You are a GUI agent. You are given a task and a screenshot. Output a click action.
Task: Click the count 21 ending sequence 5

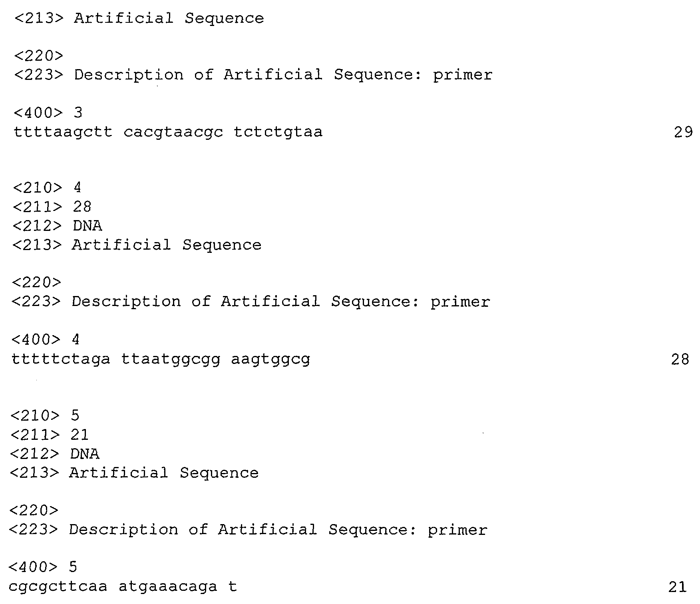(x=677, y=587)
